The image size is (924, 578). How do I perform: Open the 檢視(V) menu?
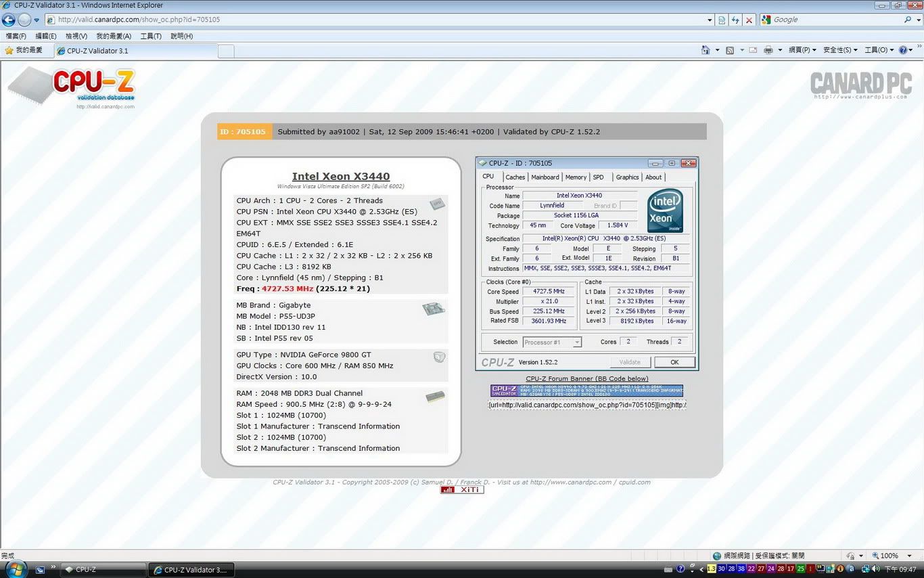click(x=76, y=36)
